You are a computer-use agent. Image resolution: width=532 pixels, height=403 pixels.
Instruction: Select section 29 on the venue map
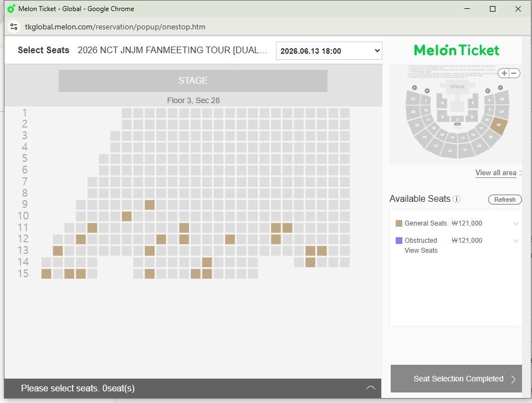490,137
